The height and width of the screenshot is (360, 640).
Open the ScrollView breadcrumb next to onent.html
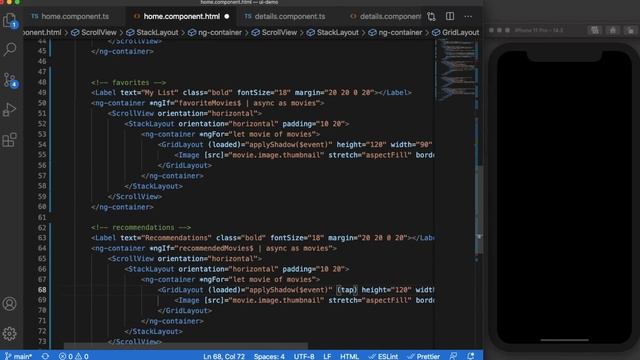(94, 32)
